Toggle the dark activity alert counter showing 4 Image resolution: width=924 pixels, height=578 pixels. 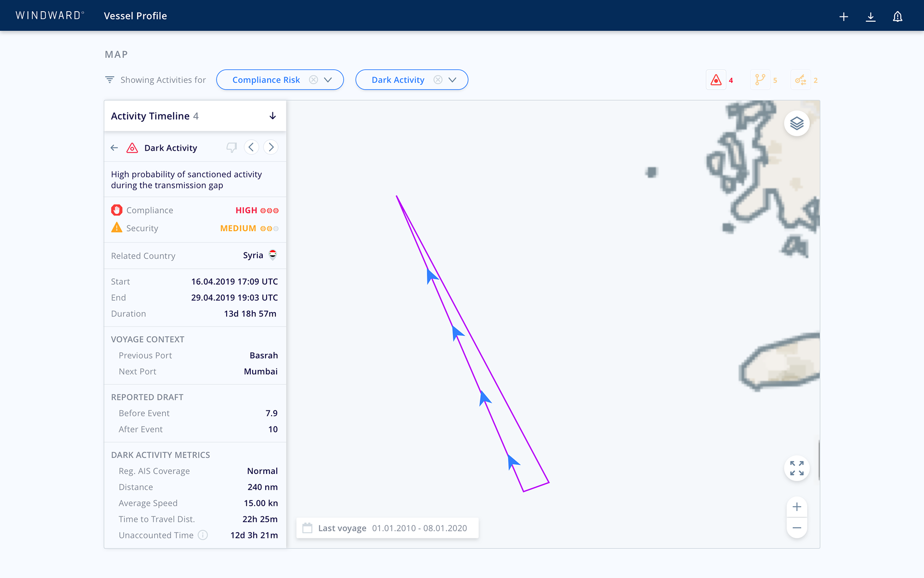pyautogui.click(x=716, y=80)
